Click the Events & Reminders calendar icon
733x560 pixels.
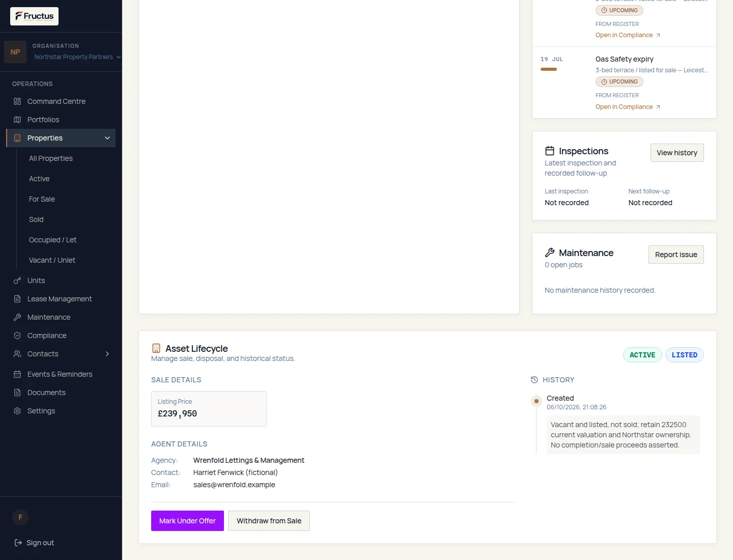(17, 374)
